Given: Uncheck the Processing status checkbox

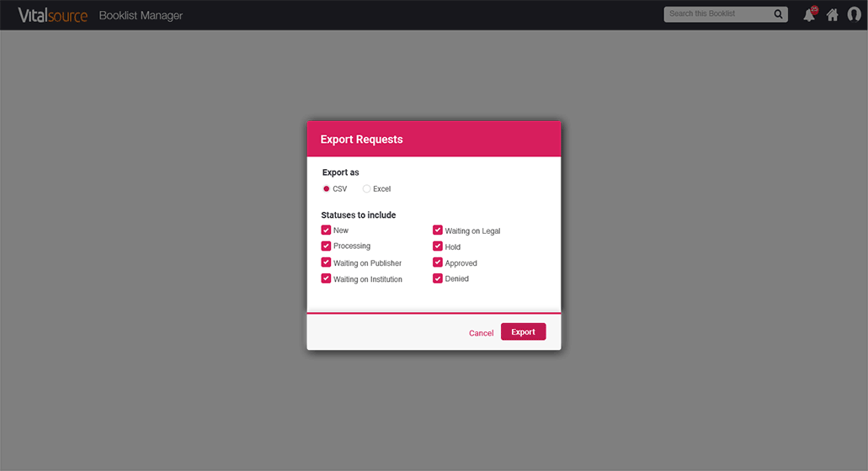Looking at the screenshot, I should coord(326,246).
